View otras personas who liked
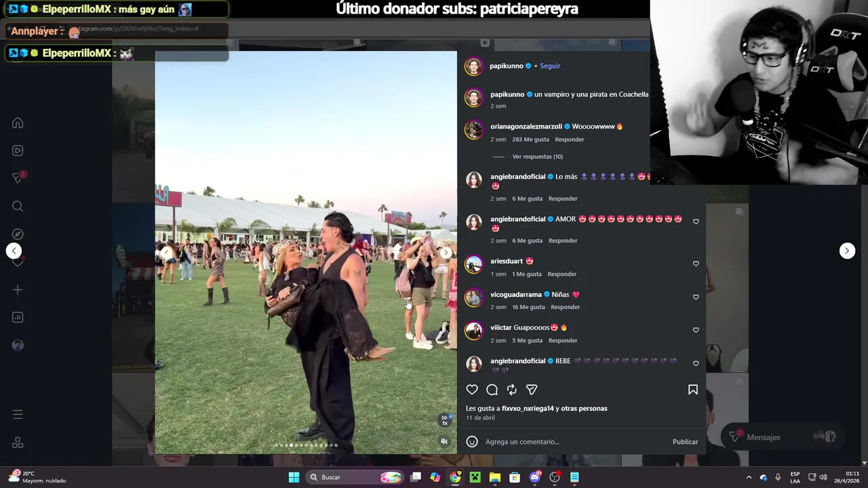The width and height of the screenshot is (868, 488). tap(584, 409)
